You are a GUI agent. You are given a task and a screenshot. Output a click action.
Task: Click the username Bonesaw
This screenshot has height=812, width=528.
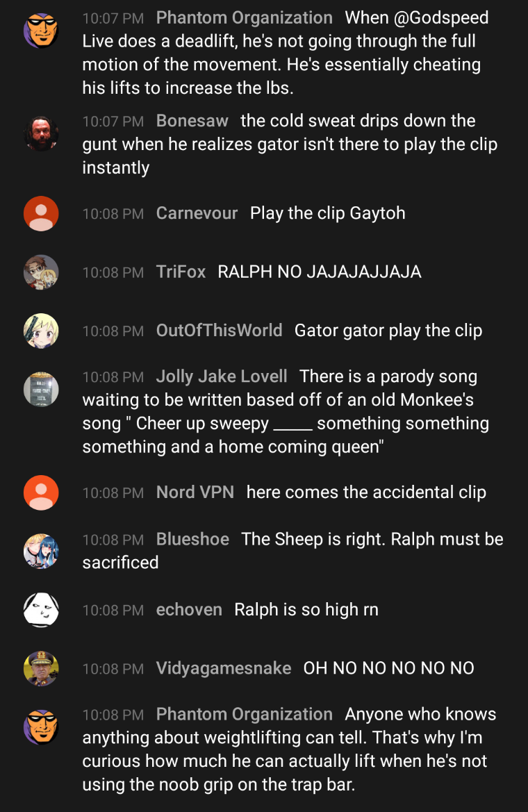pos(192,121)
